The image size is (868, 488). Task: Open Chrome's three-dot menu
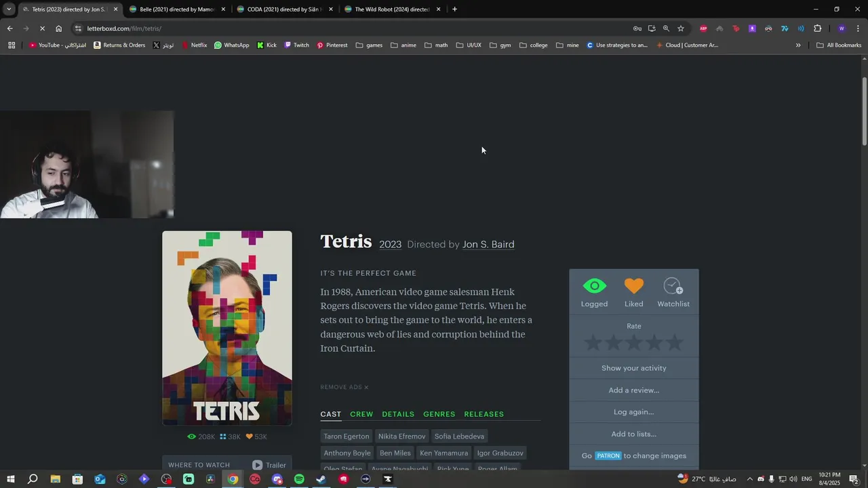[x=859, y=28]
